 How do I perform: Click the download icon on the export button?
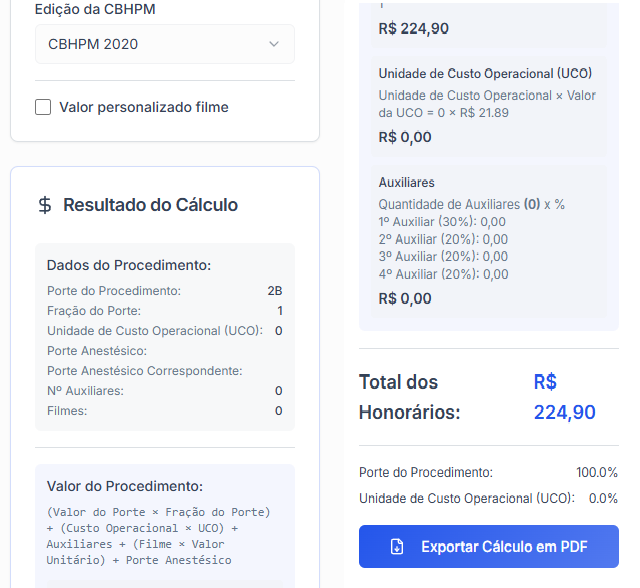pyautogui.click(x=397, y=546)
